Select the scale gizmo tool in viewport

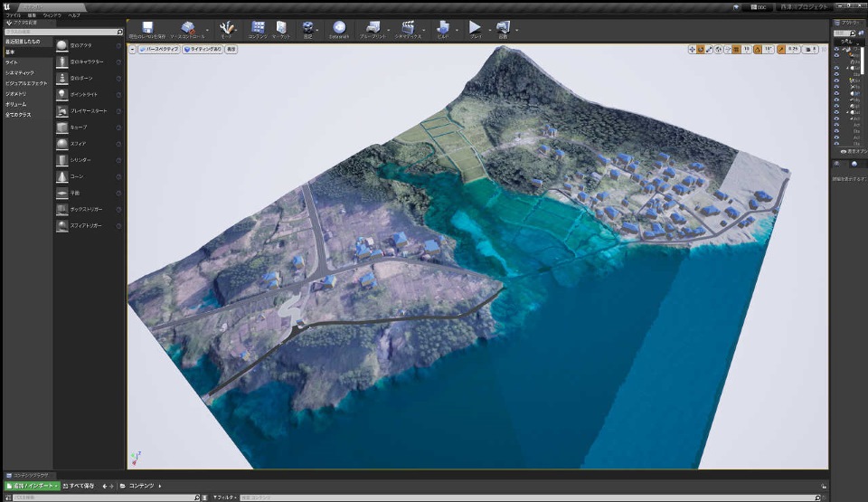coord(709,49)
